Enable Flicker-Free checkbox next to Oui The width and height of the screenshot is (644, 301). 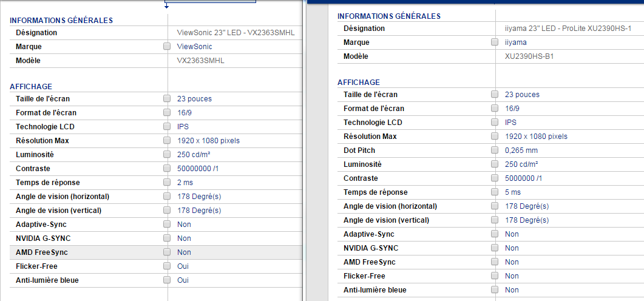click(167, 266)
